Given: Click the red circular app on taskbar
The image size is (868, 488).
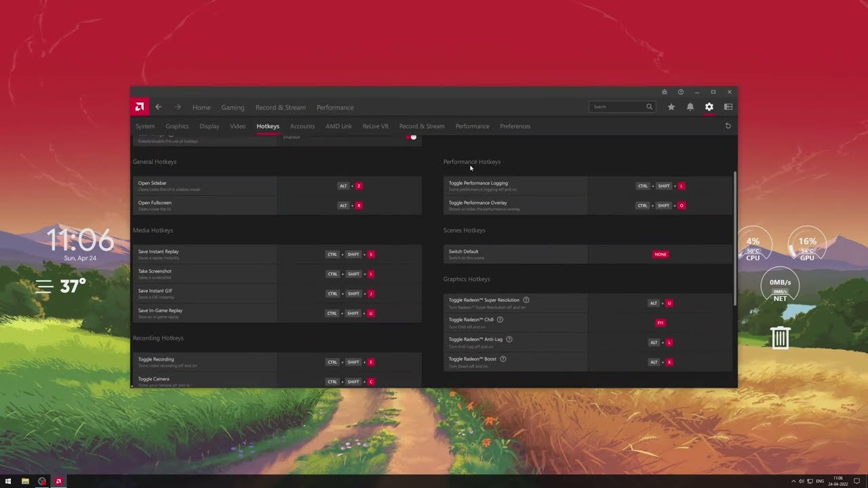Looking at the screenshot, I should tap(42, 481).
